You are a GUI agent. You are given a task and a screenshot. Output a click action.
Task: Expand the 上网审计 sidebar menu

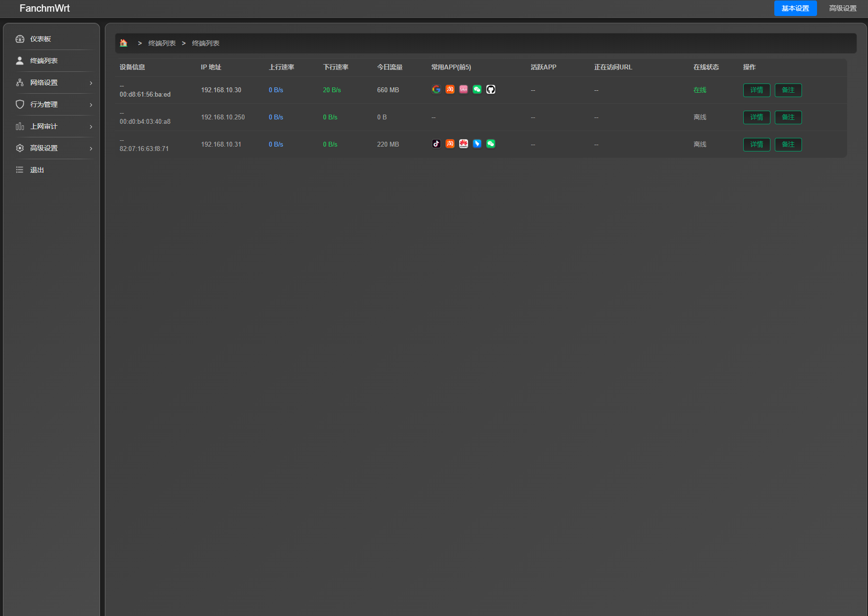(x=53, y=126)
